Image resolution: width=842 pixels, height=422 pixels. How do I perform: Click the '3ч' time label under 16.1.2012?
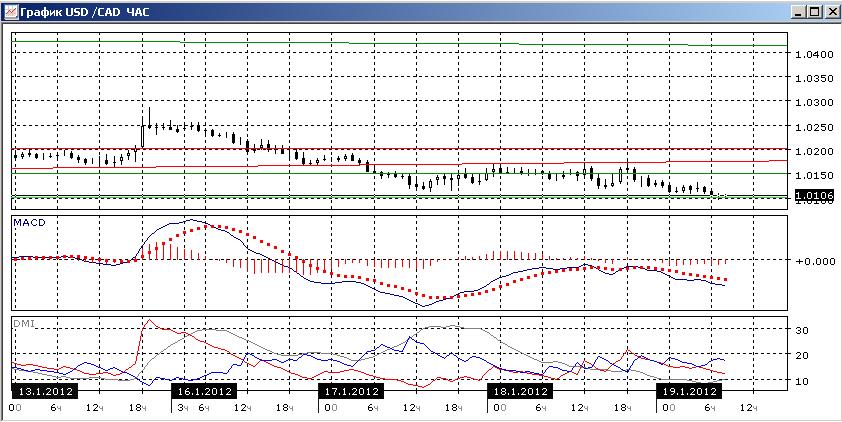tap(183, 409)
